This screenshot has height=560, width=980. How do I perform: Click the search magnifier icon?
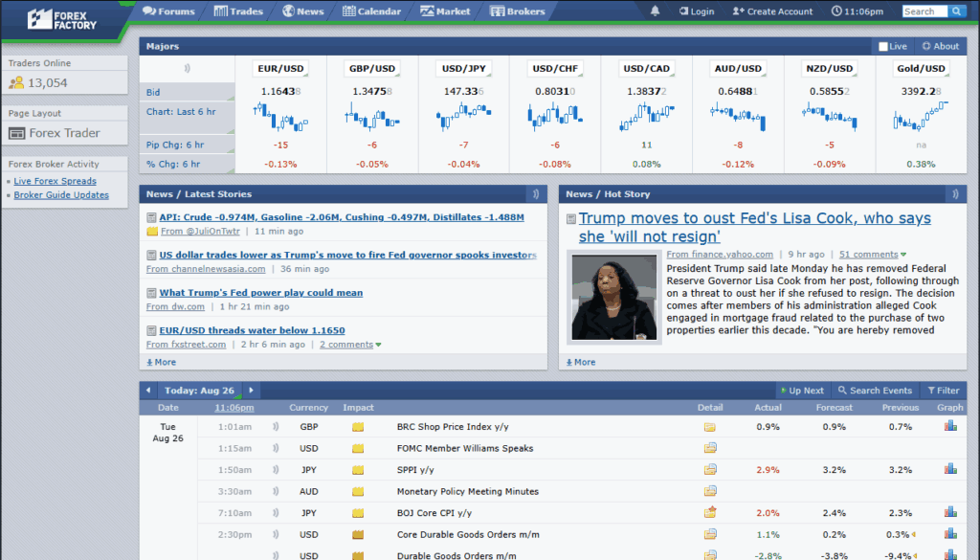[957, 11]
